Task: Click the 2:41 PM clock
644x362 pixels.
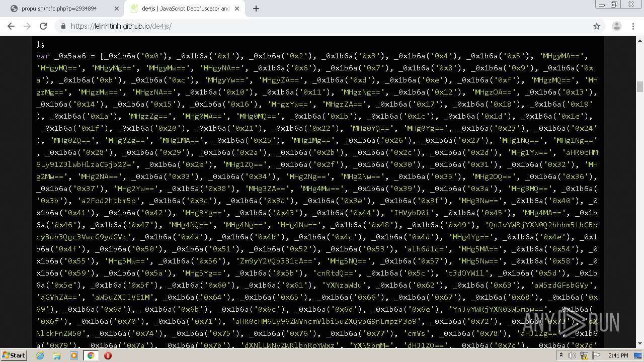Action: pyautogui.click(x=617, y=355)
